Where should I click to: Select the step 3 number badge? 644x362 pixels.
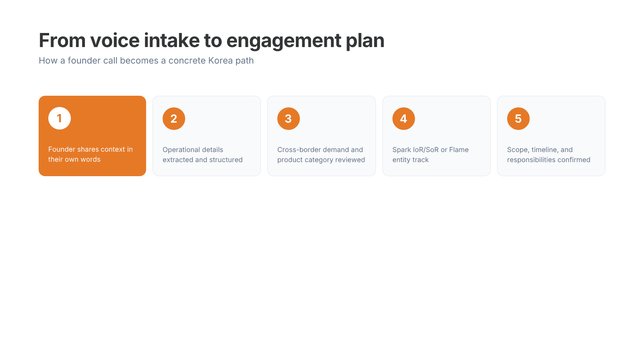point(289,119)
